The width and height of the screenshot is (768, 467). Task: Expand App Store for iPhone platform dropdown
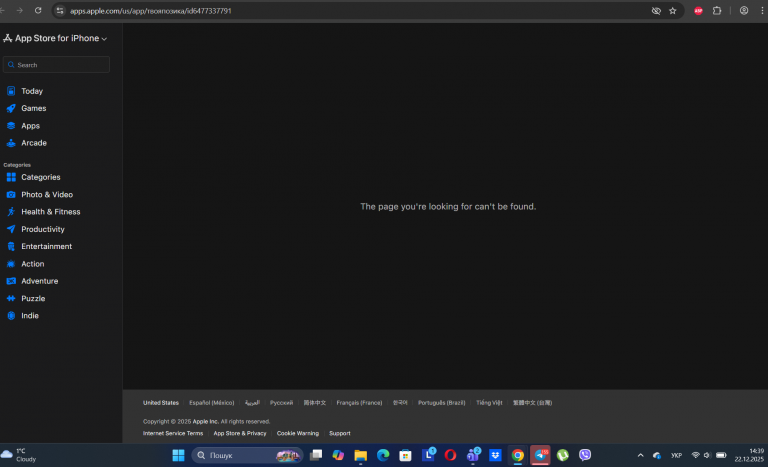tap(55, 38)
